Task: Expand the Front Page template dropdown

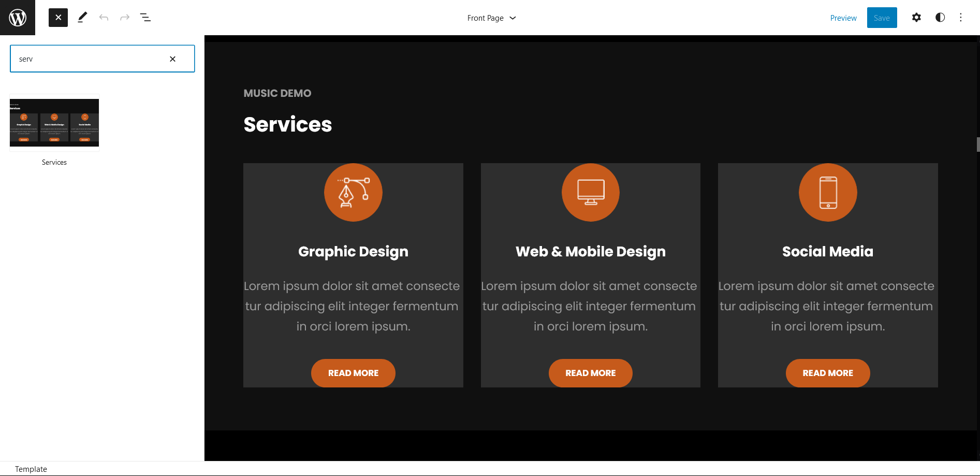Action: [x=491, y=18]
